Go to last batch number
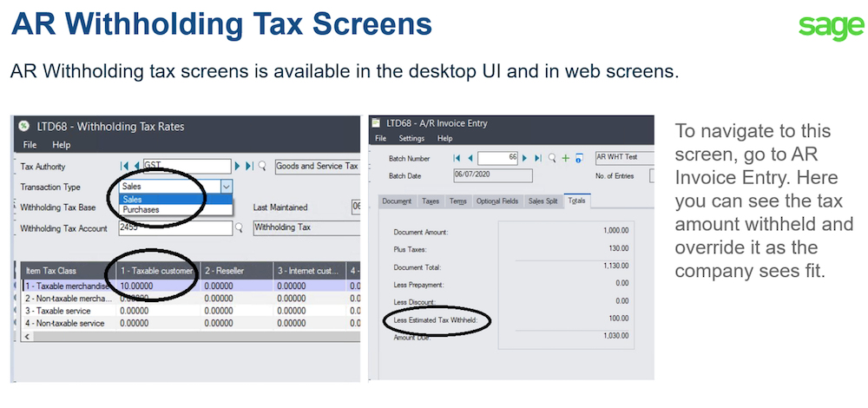The image size is (868, 408). tap(537, 158)
